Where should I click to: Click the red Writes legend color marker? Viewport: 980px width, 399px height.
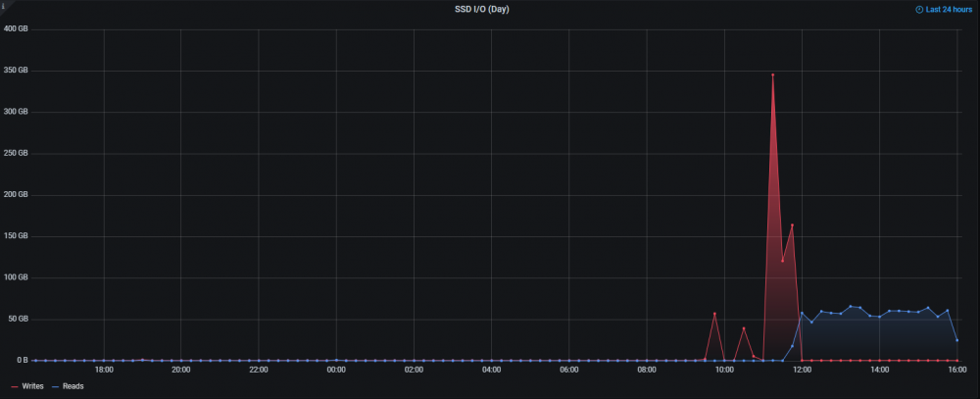[15, 386]
